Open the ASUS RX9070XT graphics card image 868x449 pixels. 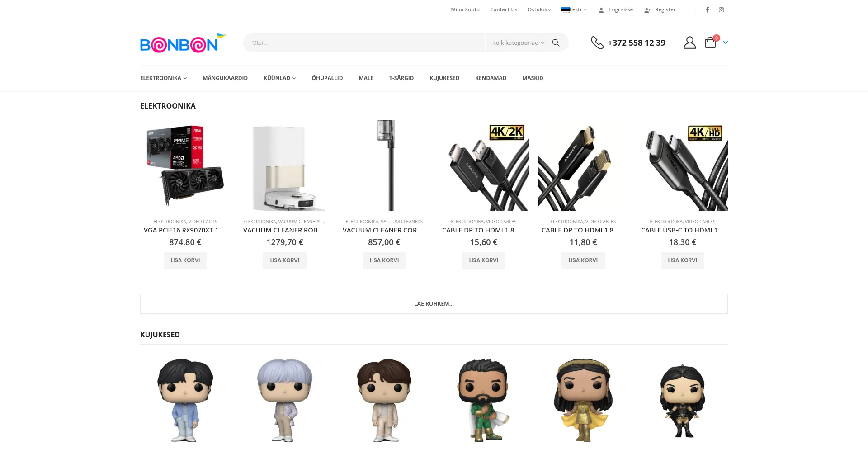(185, 165)
